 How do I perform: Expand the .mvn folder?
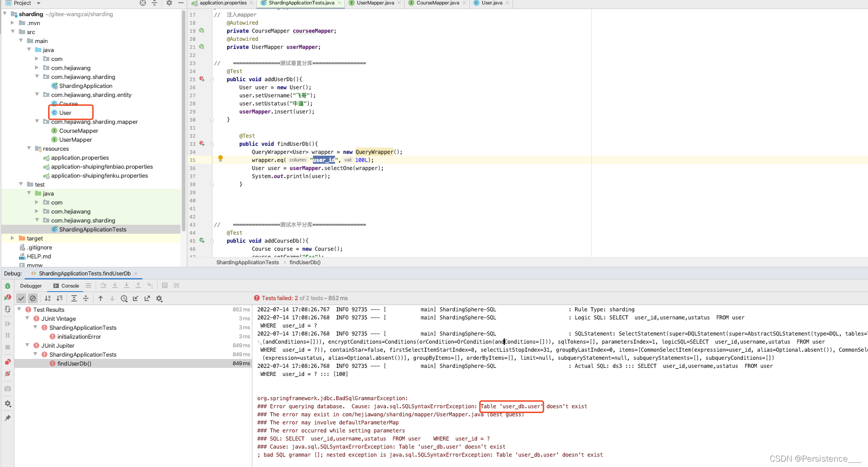tap(13, 22)
